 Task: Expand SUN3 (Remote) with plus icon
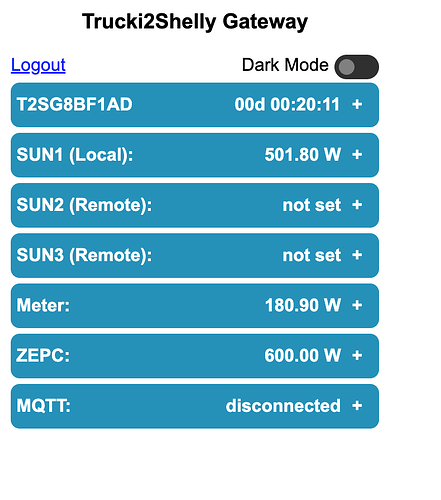tap(357, 255)
